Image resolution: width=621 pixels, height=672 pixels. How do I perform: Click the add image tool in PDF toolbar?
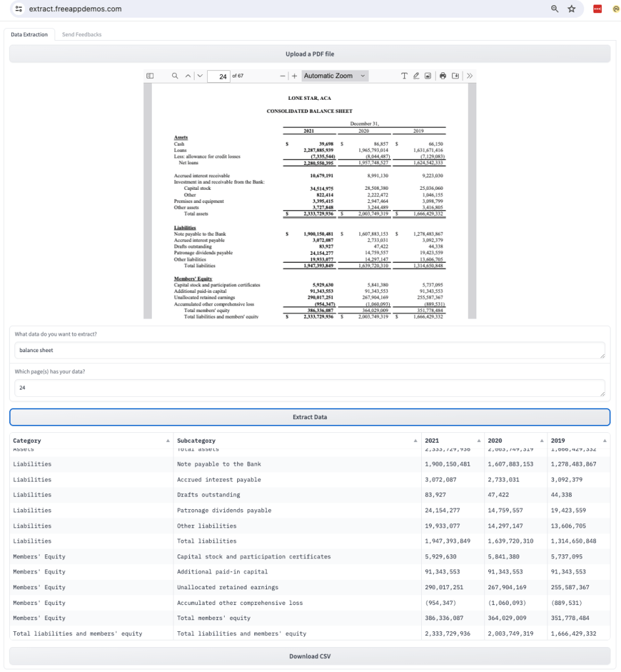pyautogui.click(x=428, y=76)
